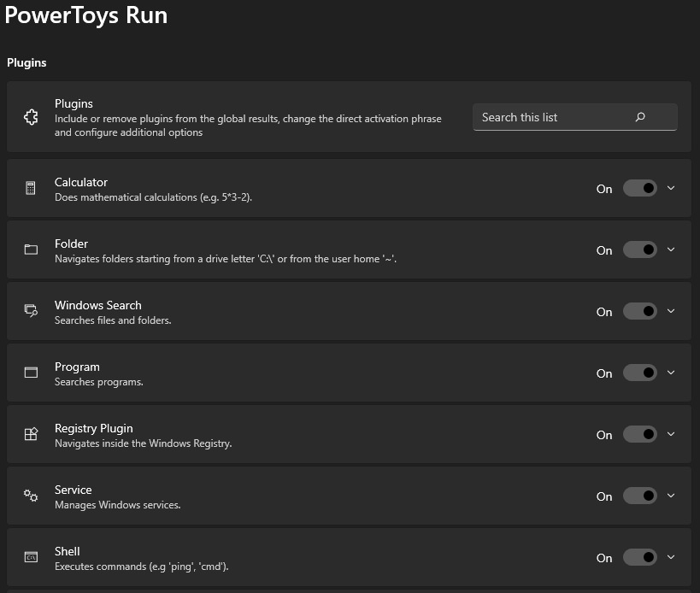Click the search magnifier in the list search box
Screen dimensions: 700x593
[x=640, y=117]
